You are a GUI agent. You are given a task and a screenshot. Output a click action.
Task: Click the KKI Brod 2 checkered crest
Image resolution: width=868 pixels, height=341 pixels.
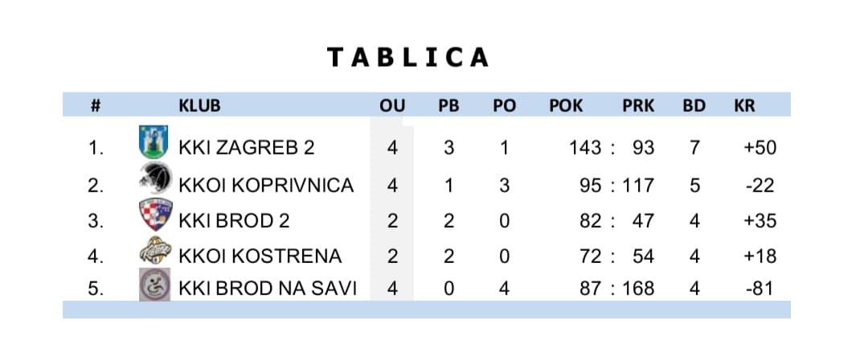[154, 215]
